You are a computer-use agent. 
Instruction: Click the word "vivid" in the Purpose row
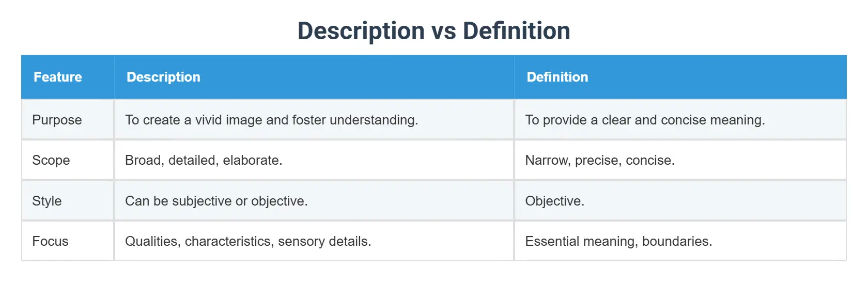[209, 120]
